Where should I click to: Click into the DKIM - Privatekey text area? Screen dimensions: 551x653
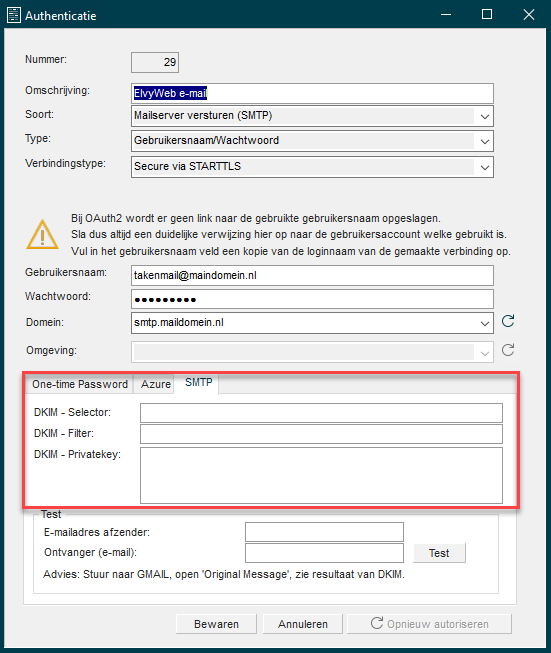[x=321, y=475]
